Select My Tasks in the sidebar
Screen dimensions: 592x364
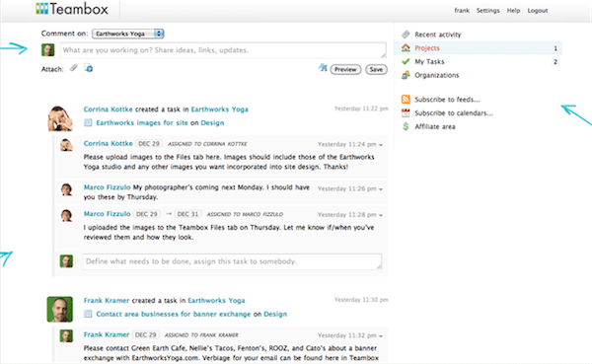pyautogui.click(x=429, y=61)
